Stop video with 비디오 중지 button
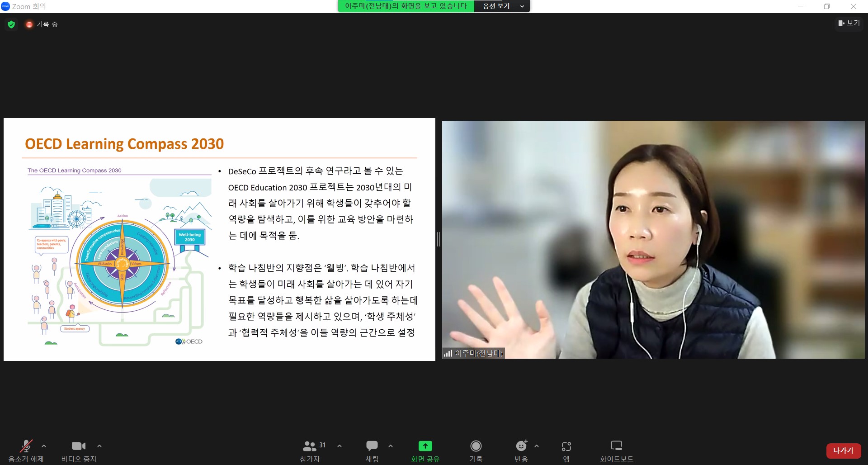Viewport: 868px width, 465px height. click(x=79, y=451)
